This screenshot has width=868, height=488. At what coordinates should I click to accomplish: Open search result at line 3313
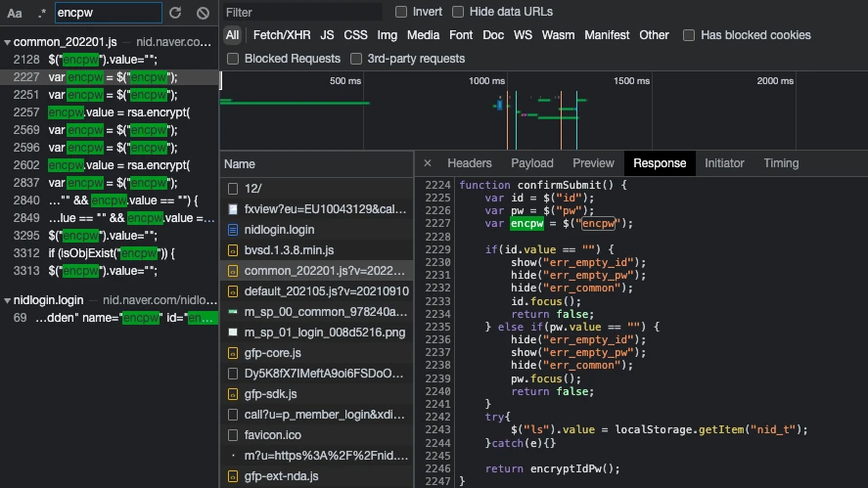[x=110, y=271]
